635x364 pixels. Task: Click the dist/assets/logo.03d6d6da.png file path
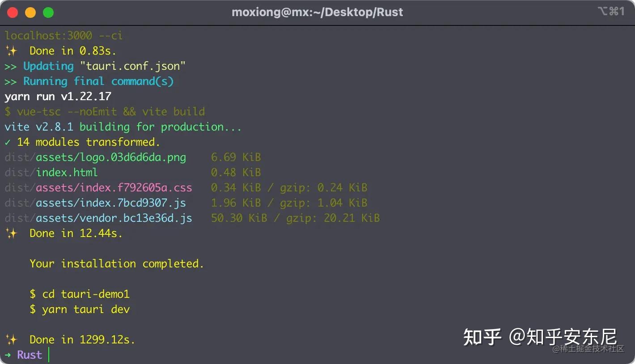pyautogui.click(x=95, y=157)
